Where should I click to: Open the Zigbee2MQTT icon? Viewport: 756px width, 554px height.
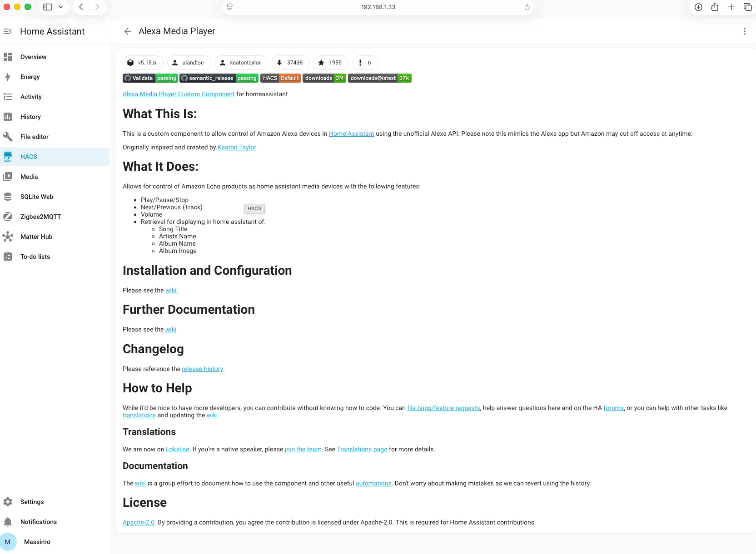8,217
